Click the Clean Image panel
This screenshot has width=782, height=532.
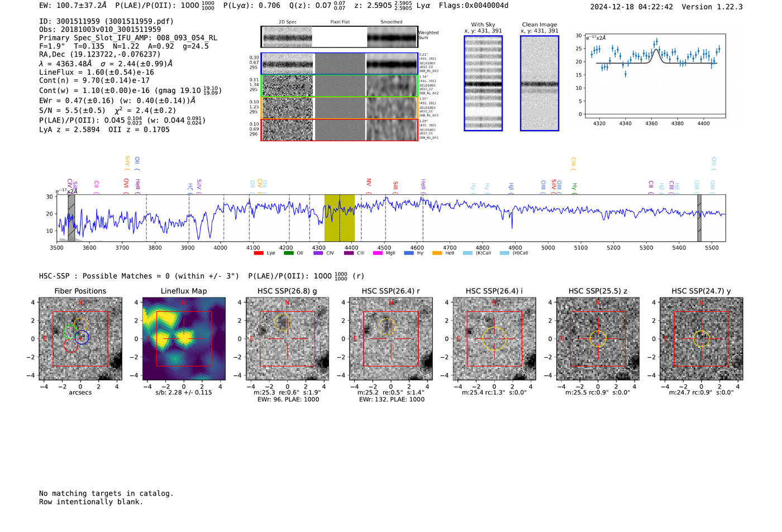click(x=540, y=83)
